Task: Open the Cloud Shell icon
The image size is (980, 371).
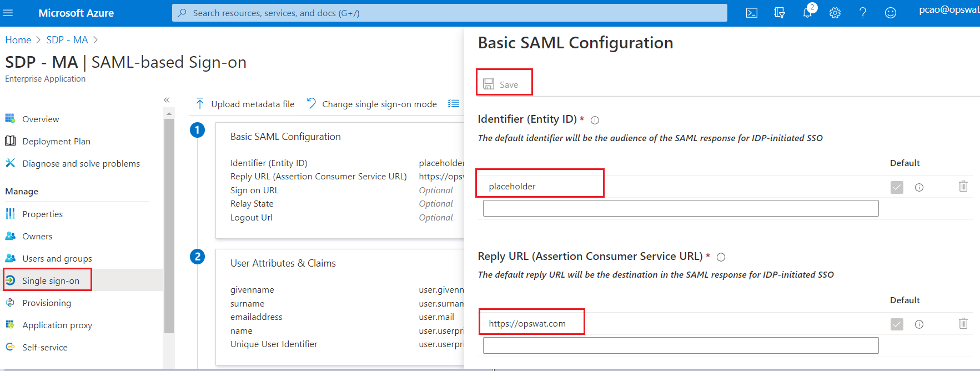Action: click(751, 13)
